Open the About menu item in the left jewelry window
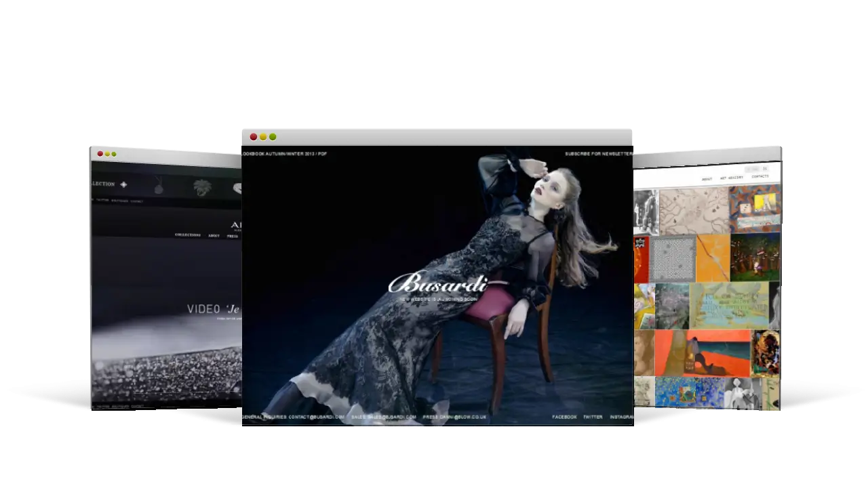 214,235
